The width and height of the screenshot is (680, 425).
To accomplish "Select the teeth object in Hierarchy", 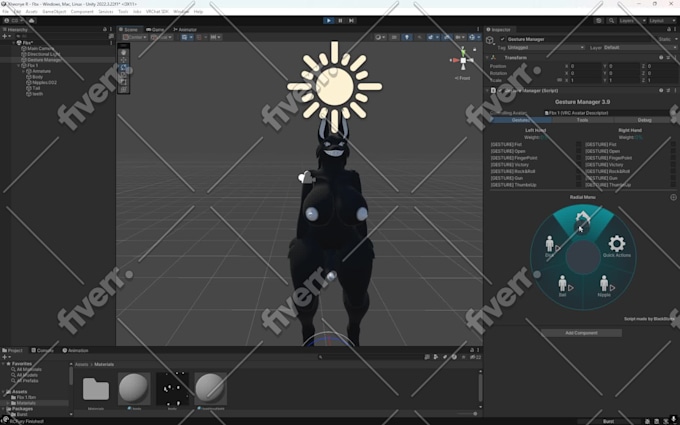I will tap(37, 94).
